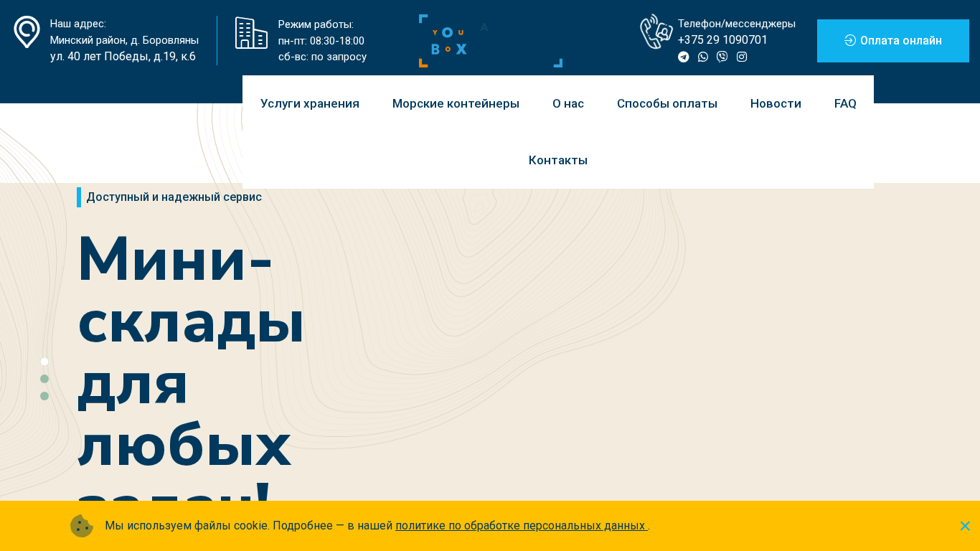Call phone number +375 29 1090701
Viewport: 980px width, 551px height.
722,39
